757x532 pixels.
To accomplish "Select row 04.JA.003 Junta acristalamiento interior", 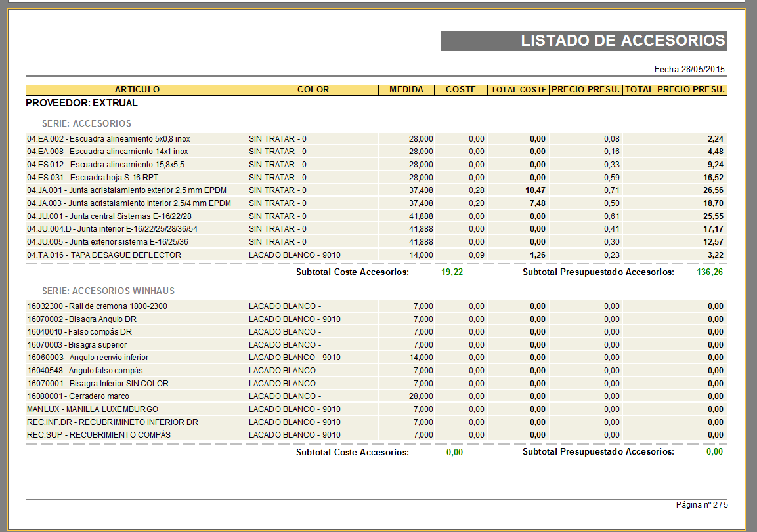I will click(376, 203).
